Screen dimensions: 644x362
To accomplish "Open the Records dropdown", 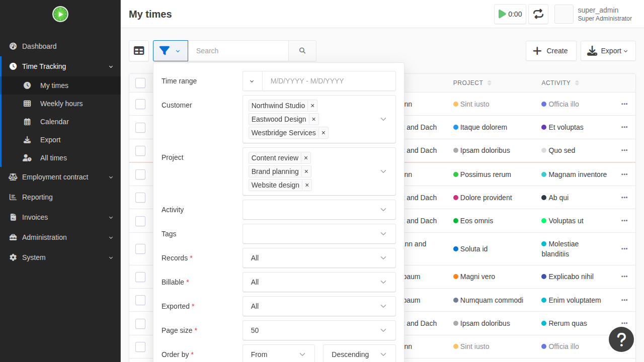I will [319, 258].
